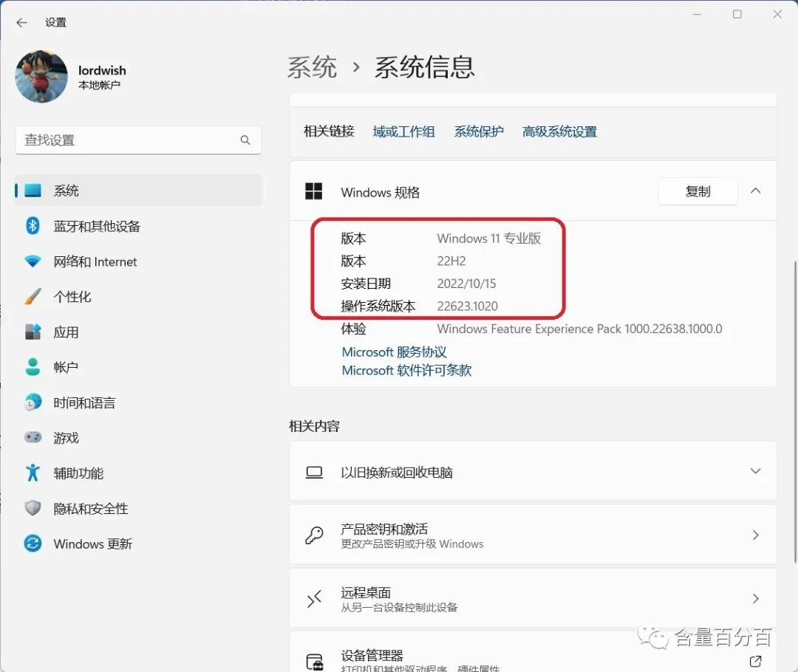The image size is (798, 672).
Task: Open 网络和 Internet settings
Action: 138,261
